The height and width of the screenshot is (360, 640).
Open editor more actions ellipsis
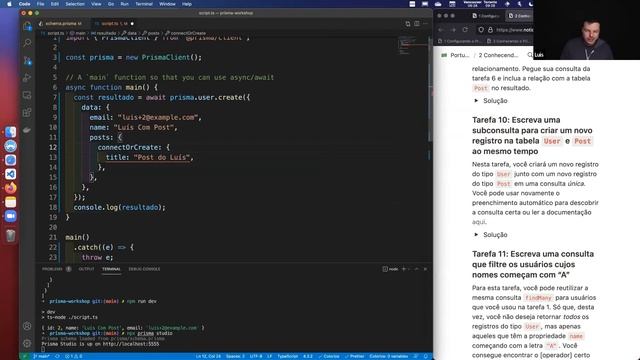pyautogui.click(x=425, y=24)
